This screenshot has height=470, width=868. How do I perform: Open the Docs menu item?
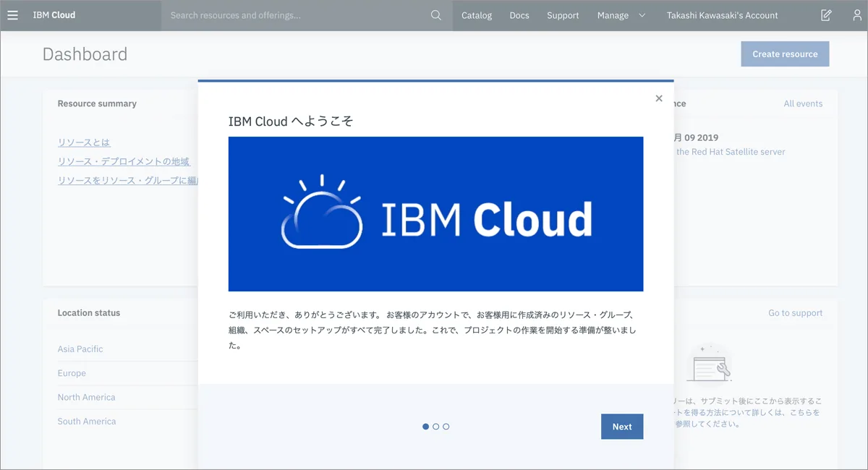point(519,15)
